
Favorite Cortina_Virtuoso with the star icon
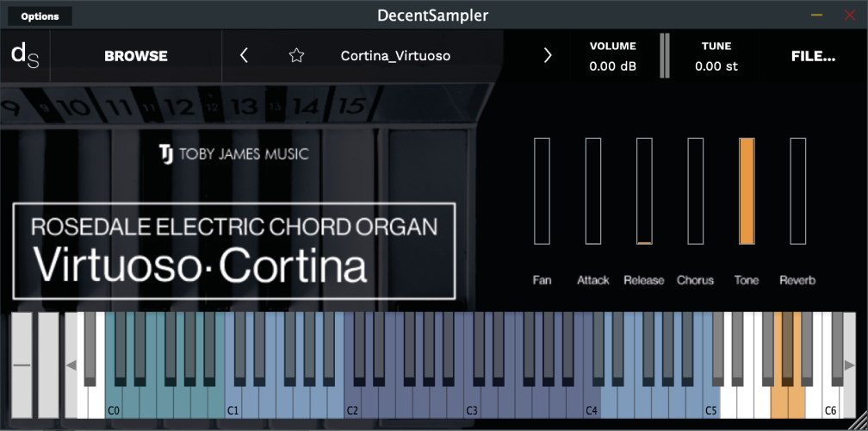pyautogui.click(x=297, y=55)
